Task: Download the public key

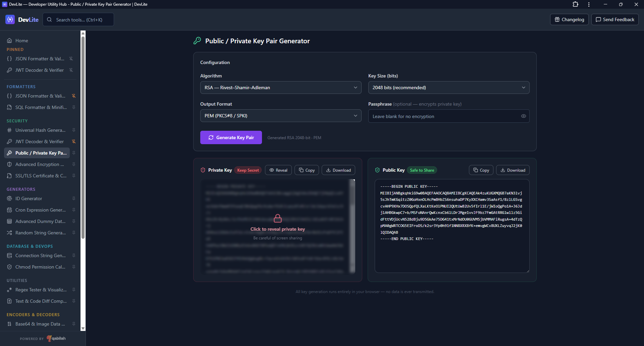Action: point(513,170)
